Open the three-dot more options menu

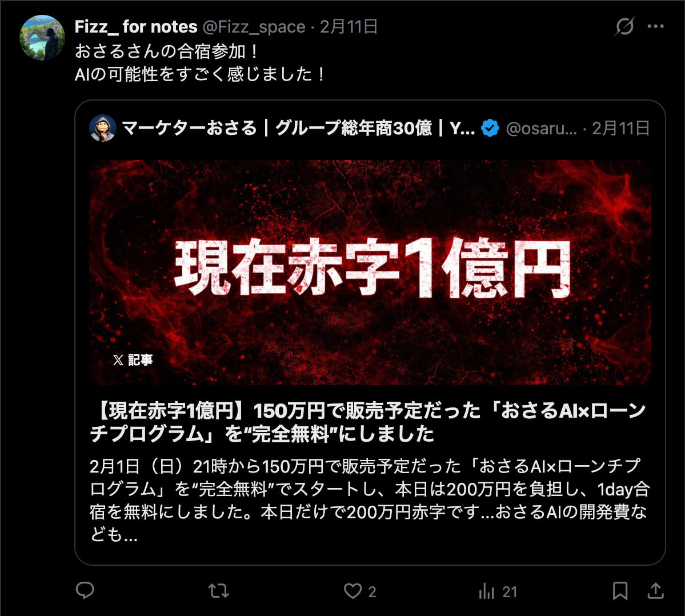(x=656, y=26)
